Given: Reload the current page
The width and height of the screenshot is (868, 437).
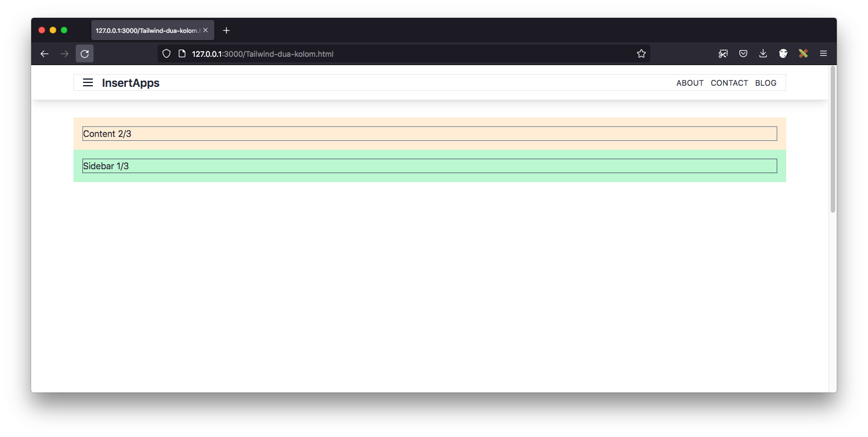Looking at the screenshot, I should click(x=85, y=54).
